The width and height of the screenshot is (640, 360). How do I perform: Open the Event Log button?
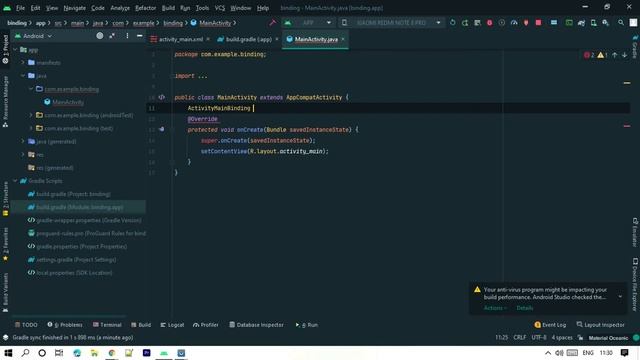(550, 325)
